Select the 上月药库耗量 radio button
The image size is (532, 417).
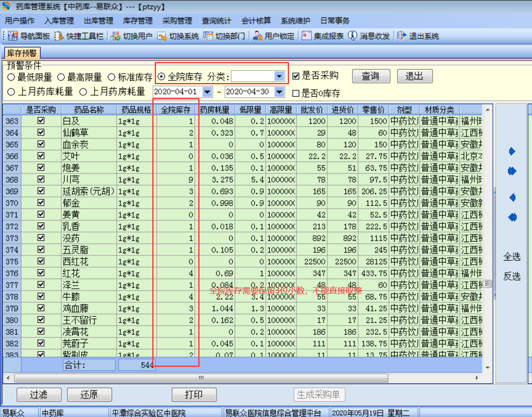11,92
